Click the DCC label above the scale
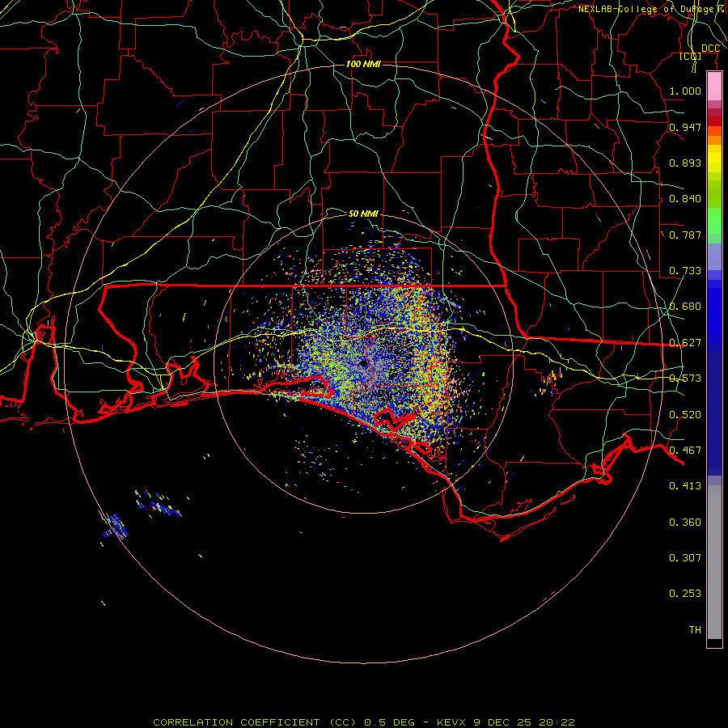The height and width of the screenshot is (728, 728). click(x=710, y=49)
